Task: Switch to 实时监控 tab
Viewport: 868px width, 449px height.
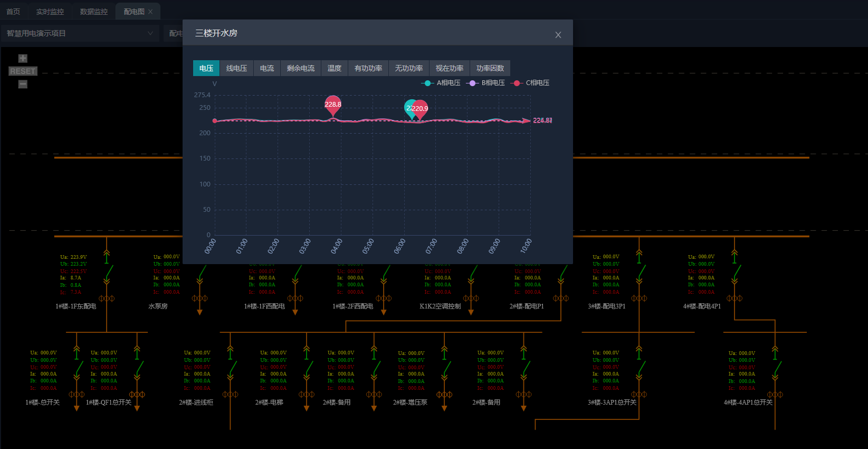Action: 50,12
